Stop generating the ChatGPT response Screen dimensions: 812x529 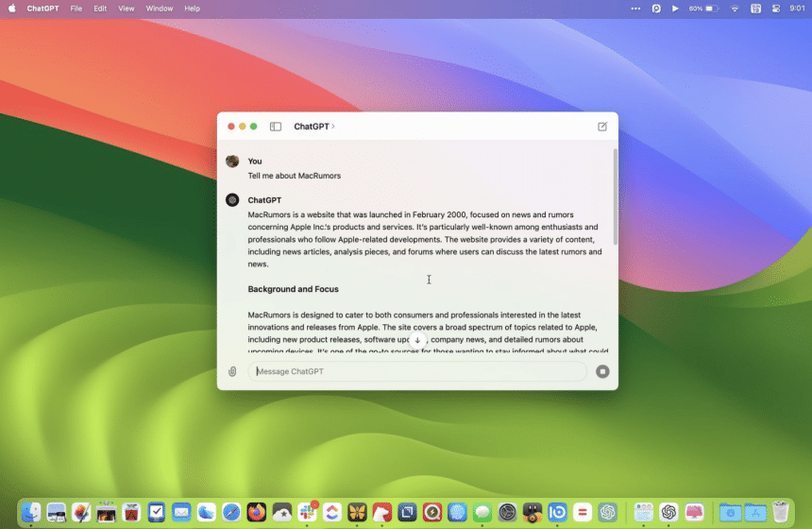point(602,371)
